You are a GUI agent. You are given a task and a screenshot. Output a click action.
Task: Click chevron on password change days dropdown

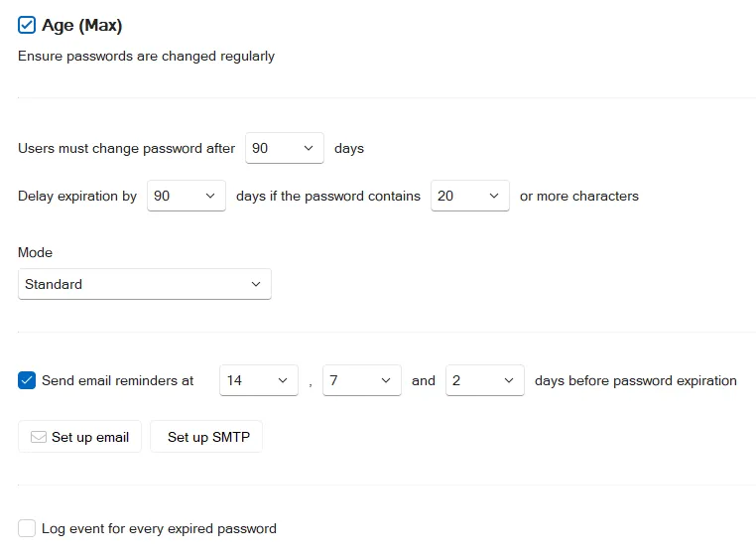[x=309, y=148]
